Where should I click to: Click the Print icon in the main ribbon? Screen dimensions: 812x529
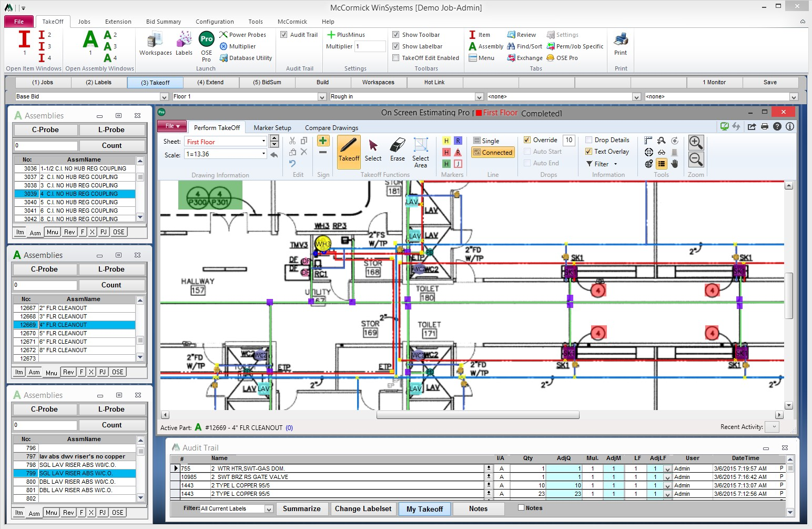(621, 43)
